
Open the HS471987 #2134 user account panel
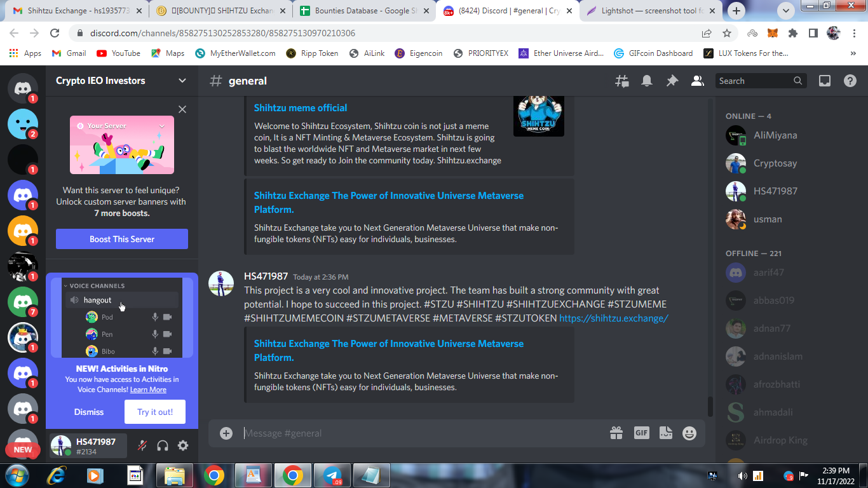(88, 446)
